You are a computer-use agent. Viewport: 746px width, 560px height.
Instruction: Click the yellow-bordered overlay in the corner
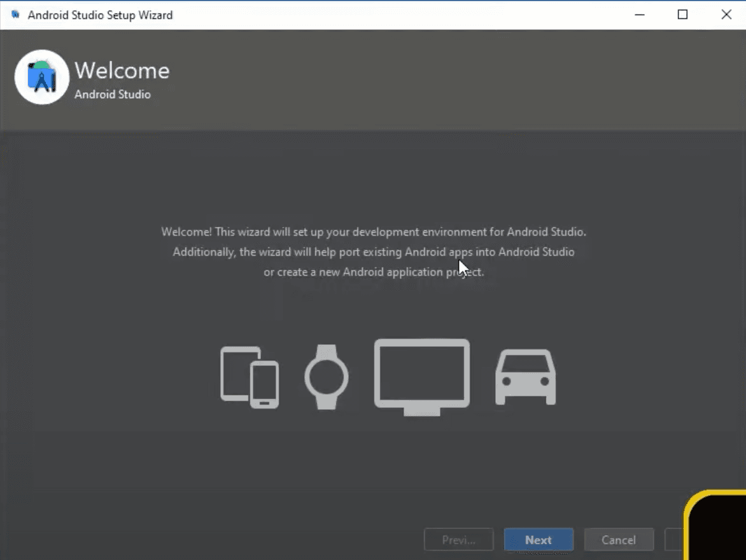coord(719,528)
